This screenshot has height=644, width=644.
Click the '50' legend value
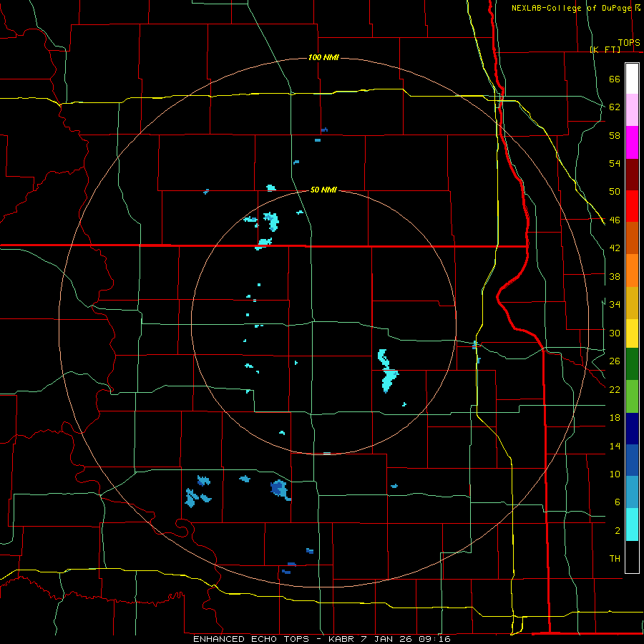[615, 191]
